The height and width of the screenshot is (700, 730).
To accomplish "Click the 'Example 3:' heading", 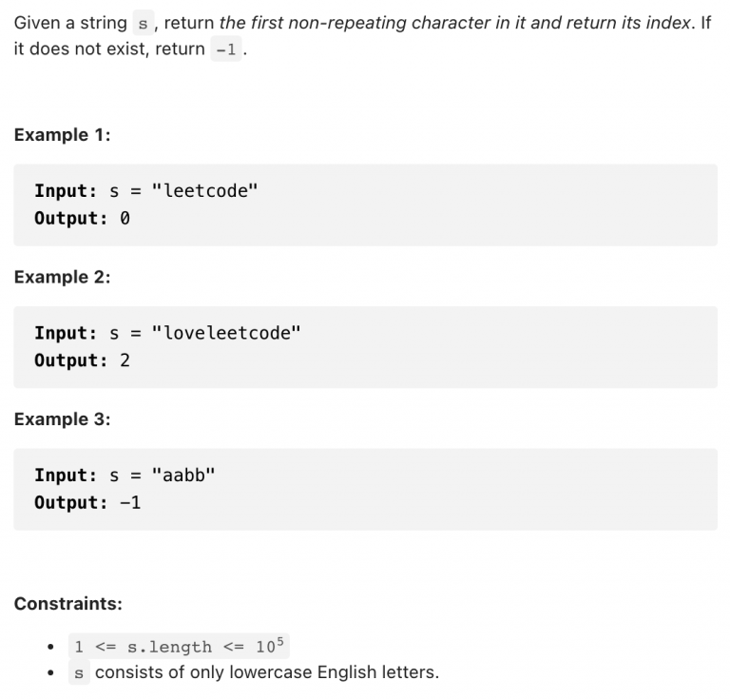I will (x=63, y=419).
